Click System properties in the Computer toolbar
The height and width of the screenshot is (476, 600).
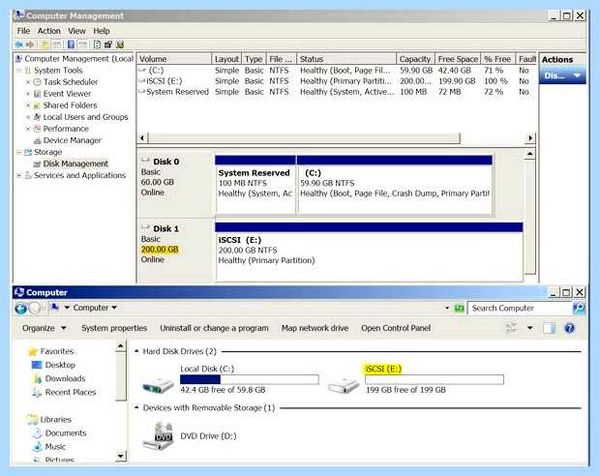coord(114,328)
